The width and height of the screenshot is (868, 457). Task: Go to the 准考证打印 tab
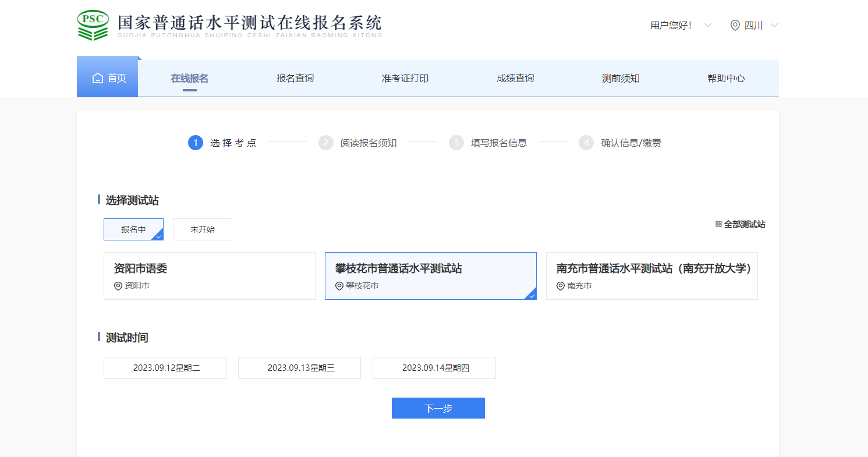pyautogui.click(x=405, y=79)
